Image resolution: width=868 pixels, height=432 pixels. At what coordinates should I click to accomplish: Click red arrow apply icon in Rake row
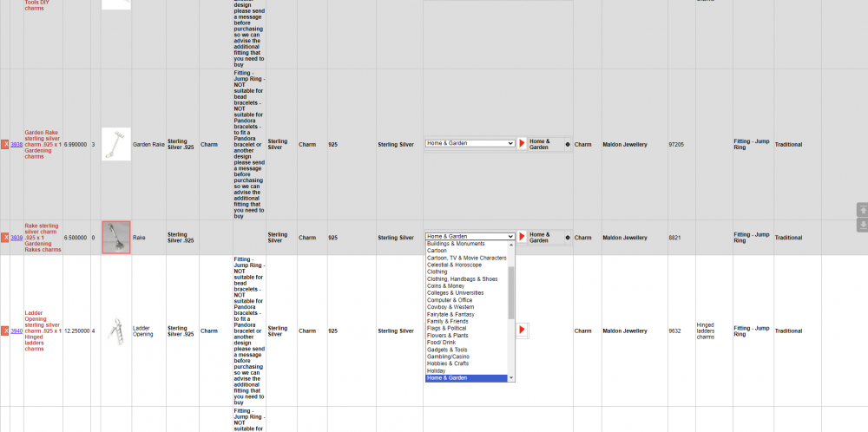tap(522, 236)
